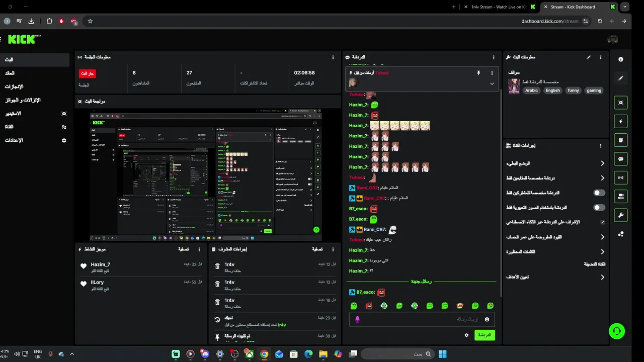This screenshot has width=644, height=362.
Task: Open the three-dot menu of إجراءات القناة panel
Action: pyautogui.click(x=600, y=146)
